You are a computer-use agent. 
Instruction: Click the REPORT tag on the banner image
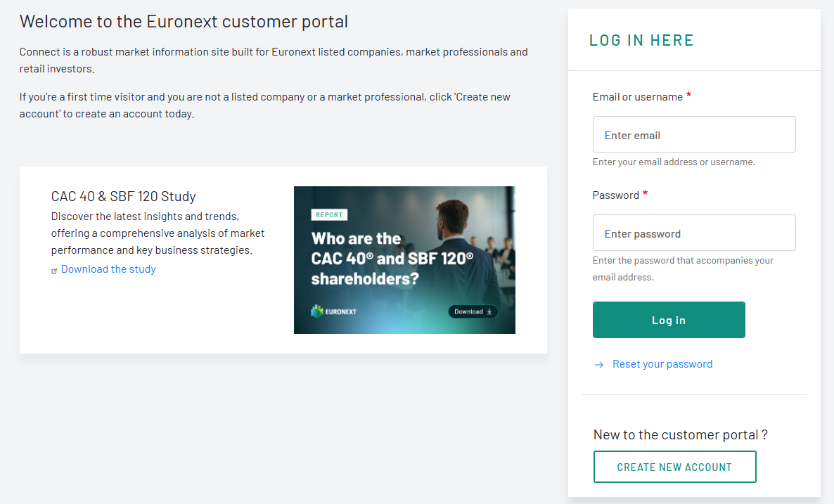pyautogui.click(x=329, y=215)
